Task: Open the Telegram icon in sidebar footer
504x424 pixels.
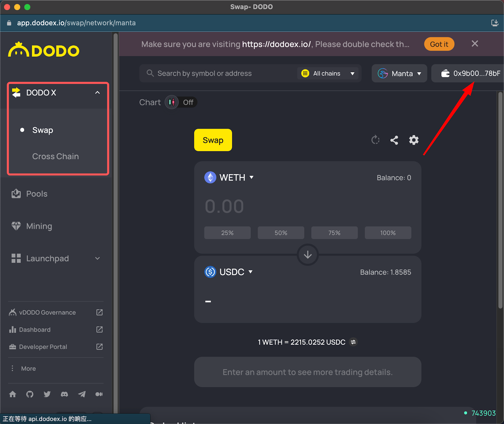Action: click(x=82, y=394)
